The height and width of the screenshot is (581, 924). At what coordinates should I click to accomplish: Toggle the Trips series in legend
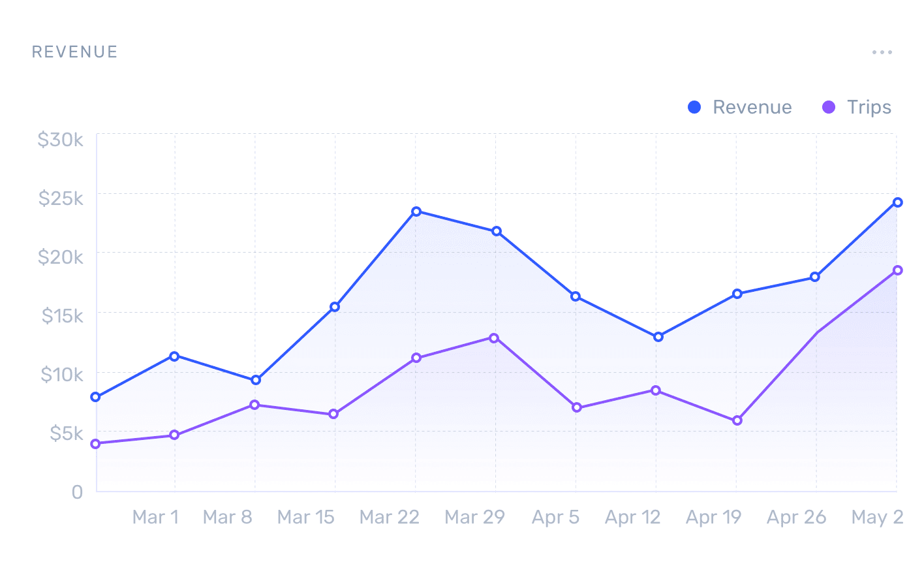coord(869,107)
